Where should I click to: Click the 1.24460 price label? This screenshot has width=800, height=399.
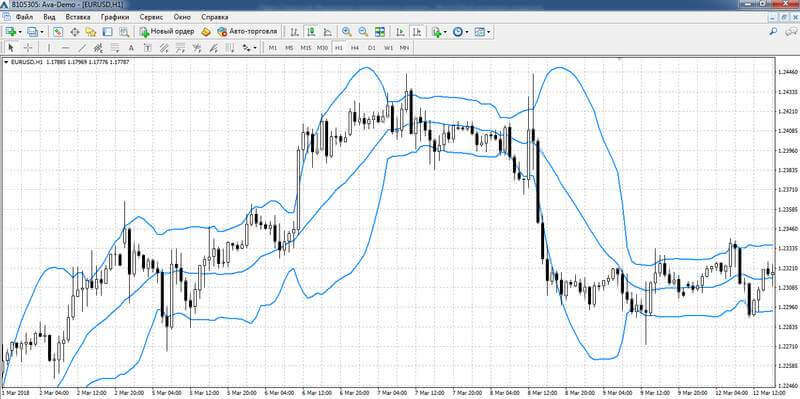[787, 72]
